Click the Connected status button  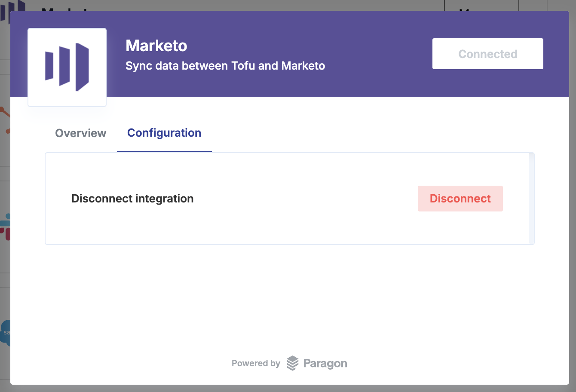(x=488, y=54)
